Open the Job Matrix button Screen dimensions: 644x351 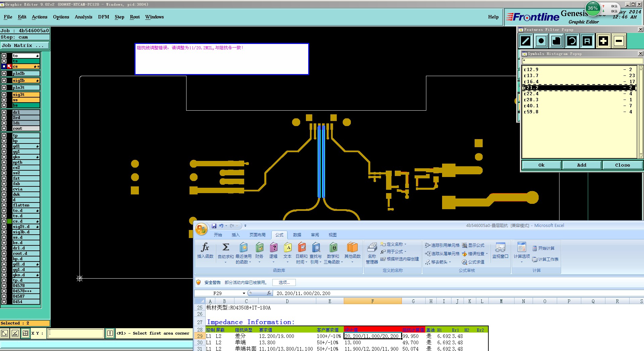(x=25, y=46)
